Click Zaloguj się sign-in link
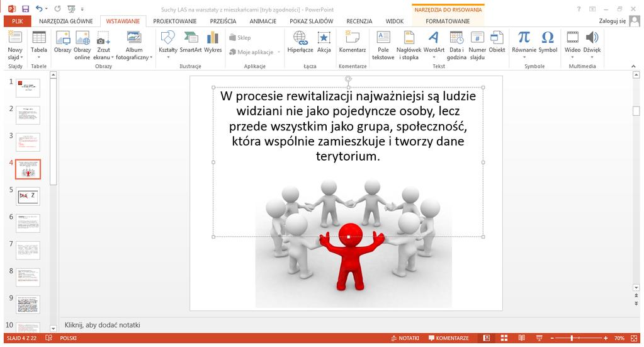 point(612,21)
